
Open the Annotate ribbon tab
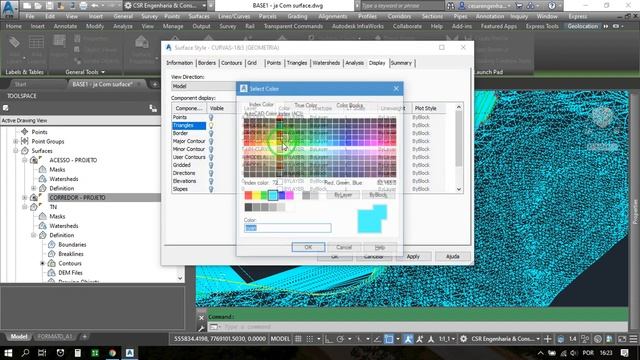click(65, 26)
